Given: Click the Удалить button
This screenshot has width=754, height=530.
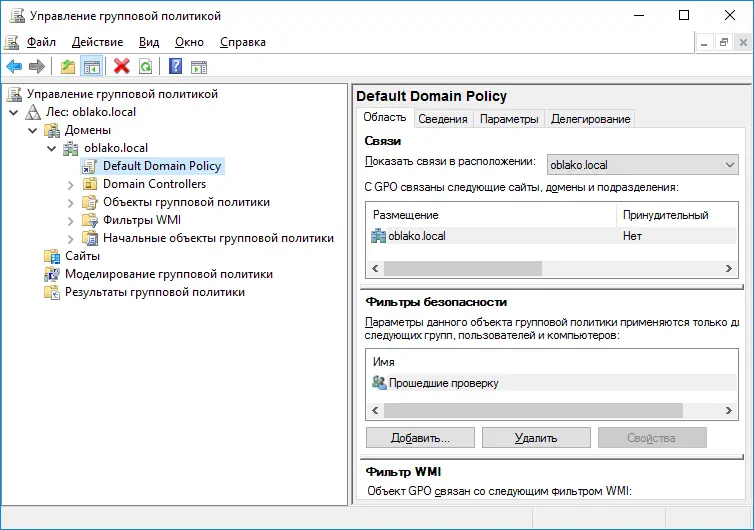Looking at the screenshot, I should [536, 438].
